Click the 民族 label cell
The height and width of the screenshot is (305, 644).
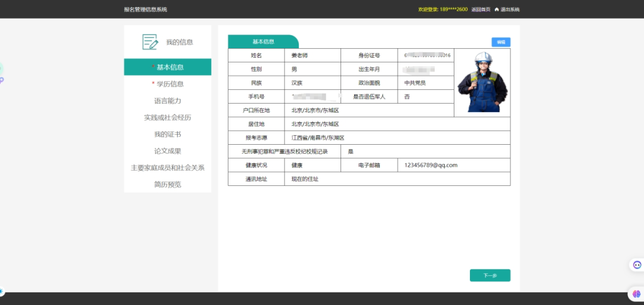256,83
